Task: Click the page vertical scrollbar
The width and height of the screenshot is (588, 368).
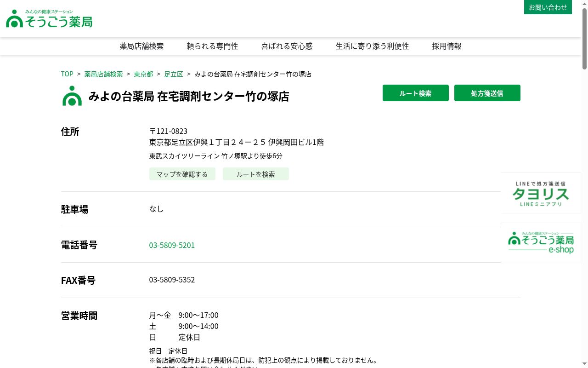Action: tap(585, 184)
